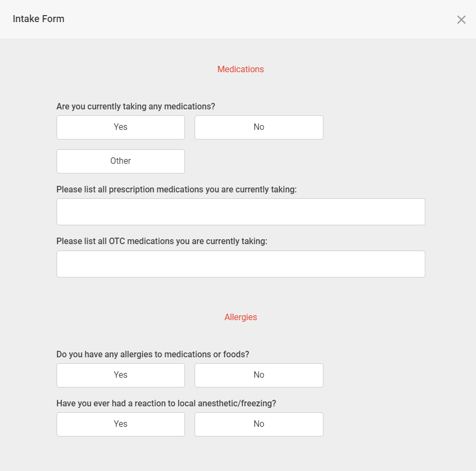
Task: Close the Intake Form dialog
Action: 461,20
